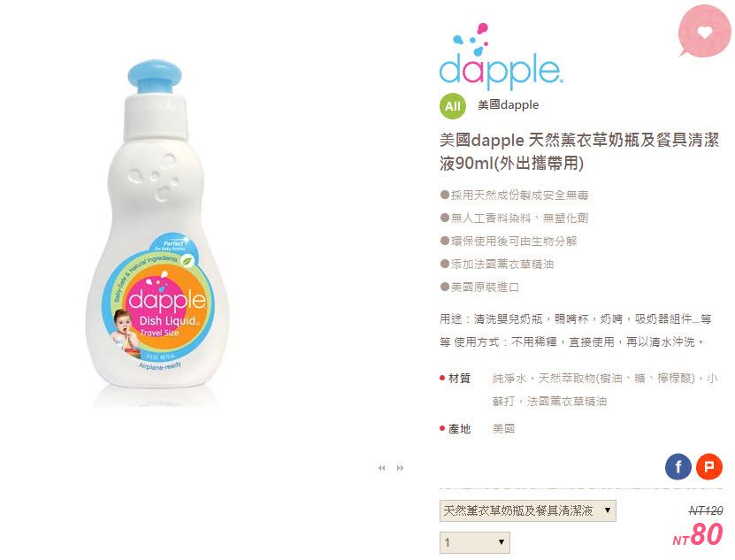Click the 美國原裝進口 bullet point
The height and width of the screenshot is (560, 735).
coord(479,287)
